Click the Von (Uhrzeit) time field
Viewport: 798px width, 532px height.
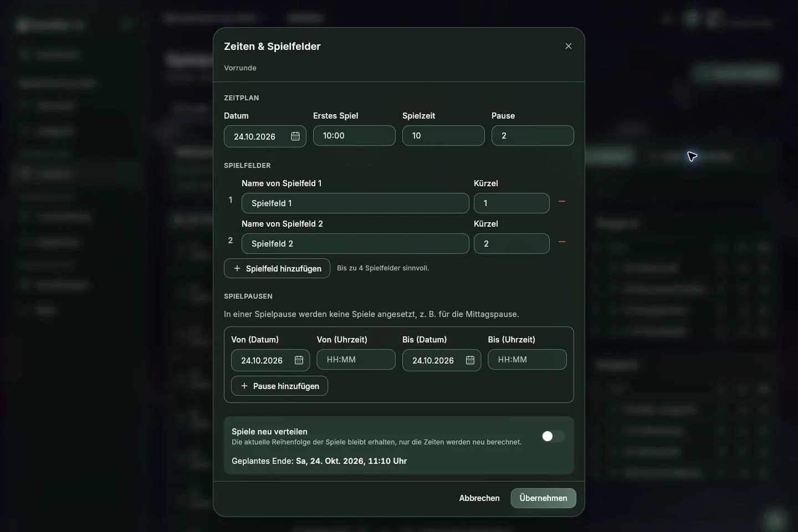tap(356, 360)
